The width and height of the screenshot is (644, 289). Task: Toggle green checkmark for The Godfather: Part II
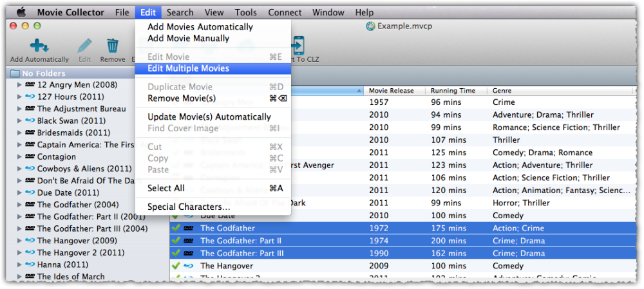point(176,240)
